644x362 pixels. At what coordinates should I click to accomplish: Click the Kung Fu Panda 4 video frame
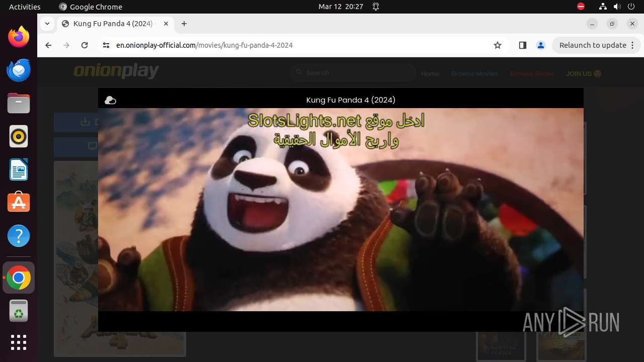(x=341, y=210)
